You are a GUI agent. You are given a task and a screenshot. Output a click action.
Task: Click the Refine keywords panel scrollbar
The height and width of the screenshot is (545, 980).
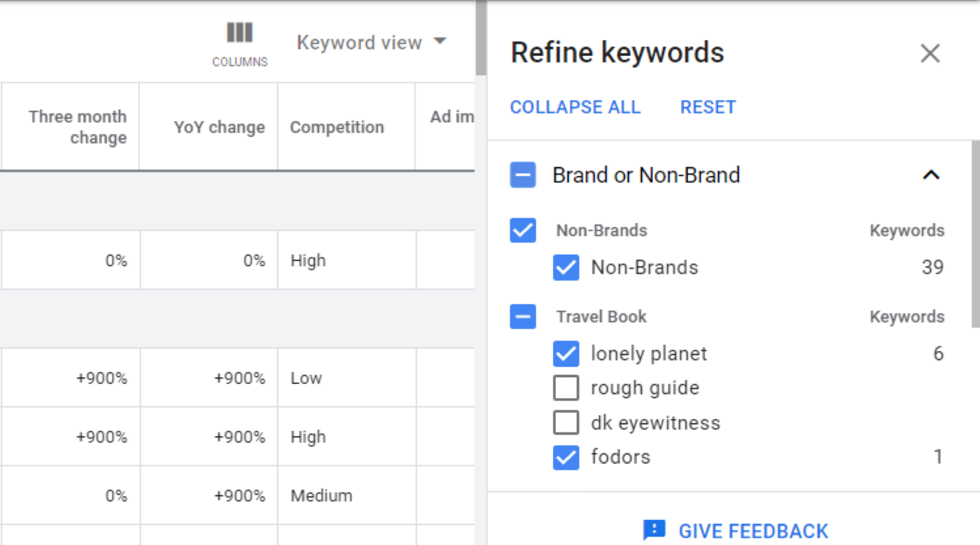point(975,234)
